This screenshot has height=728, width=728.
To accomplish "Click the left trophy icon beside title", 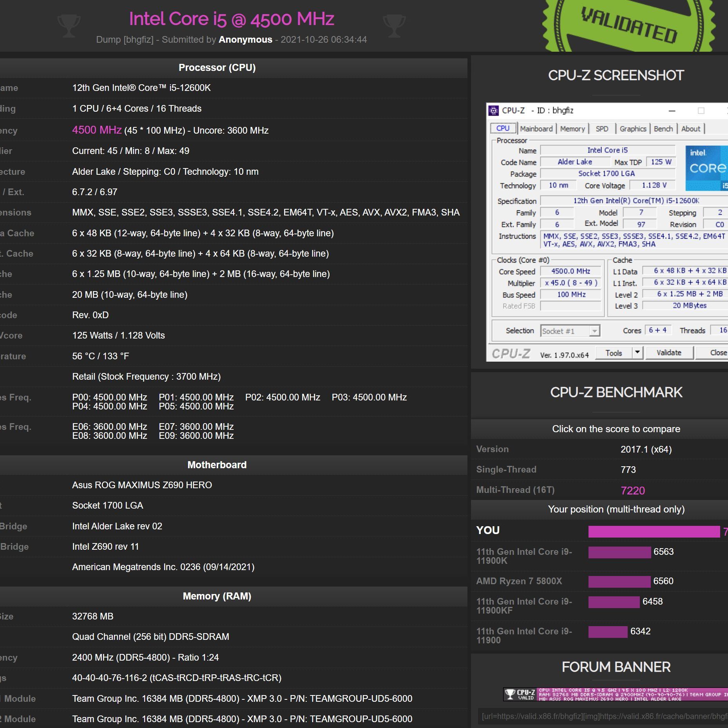I will tap(69, 26).
